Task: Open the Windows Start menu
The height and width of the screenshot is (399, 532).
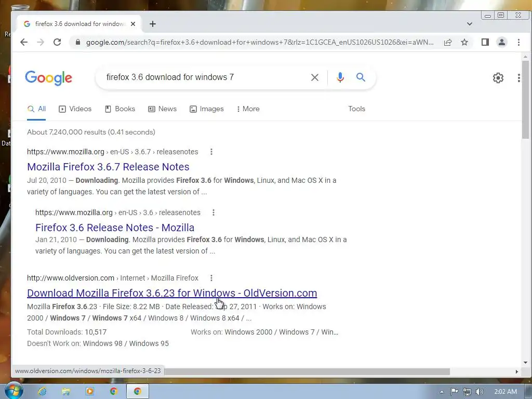Action: (13, 391)
